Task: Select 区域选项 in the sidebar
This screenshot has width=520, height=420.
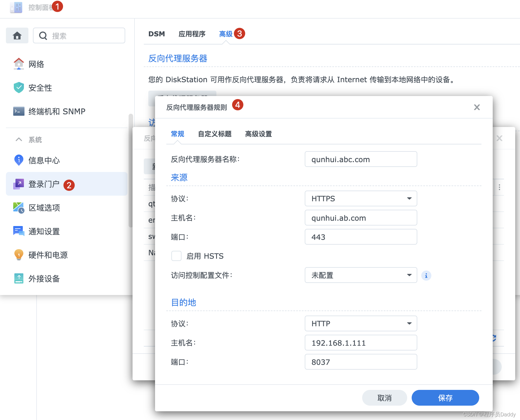Action: (x=67, y=208)
